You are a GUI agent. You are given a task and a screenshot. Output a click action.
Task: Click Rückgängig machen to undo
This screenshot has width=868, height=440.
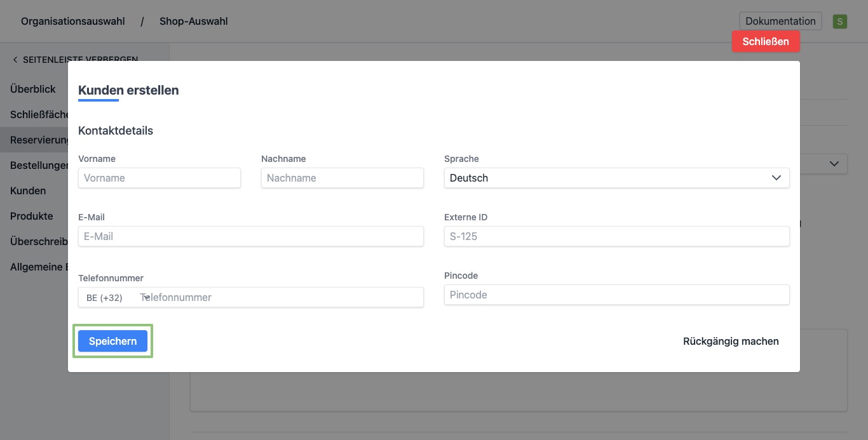click(x=730, y=341)
